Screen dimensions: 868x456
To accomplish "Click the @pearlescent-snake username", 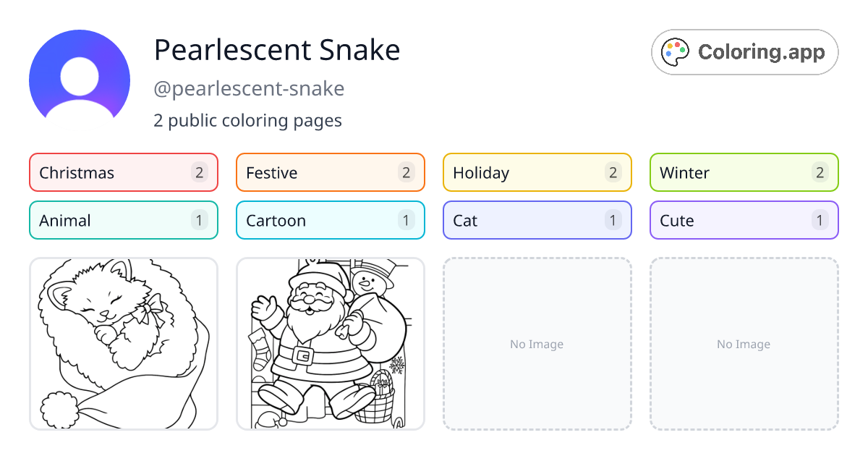I will [x=250, y=88].
